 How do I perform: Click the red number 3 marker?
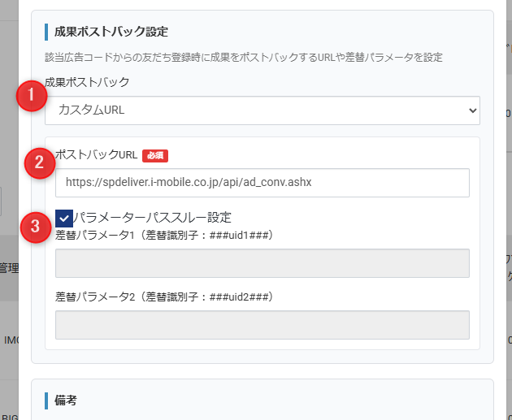(x=36, y=227)
